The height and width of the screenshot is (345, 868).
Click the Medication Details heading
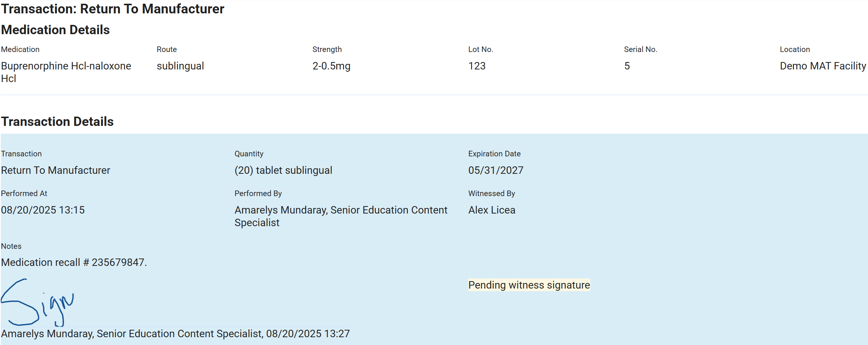[55, 30]
